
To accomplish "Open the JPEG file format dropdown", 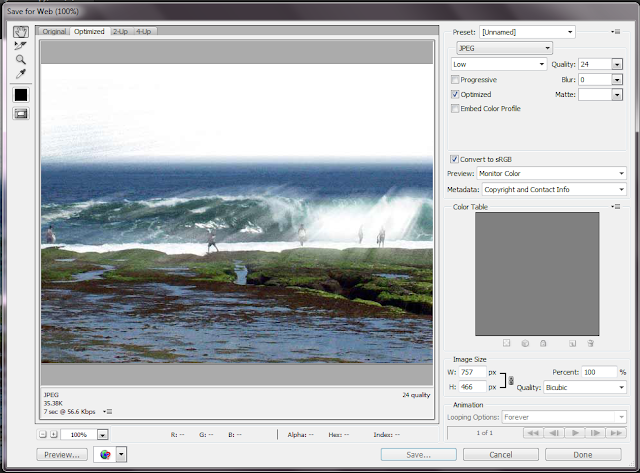I will pyautogui.click(x=504, y=48).
